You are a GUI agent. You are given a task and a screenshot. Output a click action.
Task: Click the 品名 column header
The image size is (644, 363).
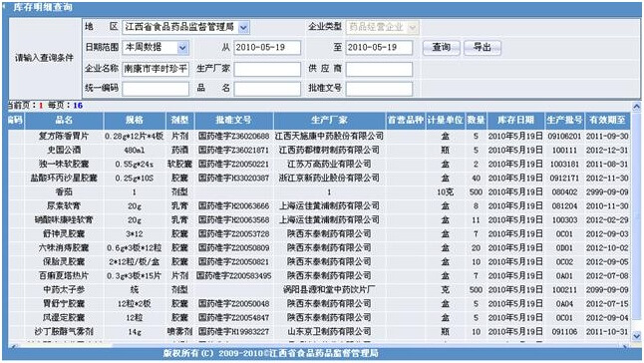(64, 121)
